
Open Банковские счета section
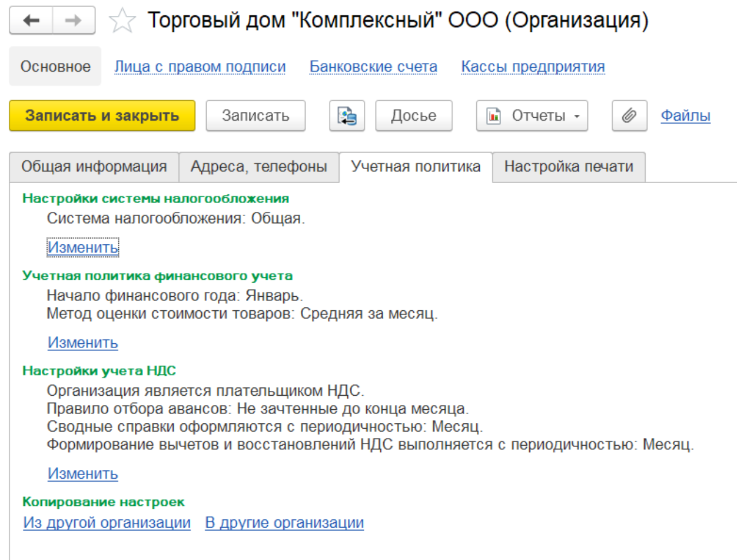[x=373, y=67]
